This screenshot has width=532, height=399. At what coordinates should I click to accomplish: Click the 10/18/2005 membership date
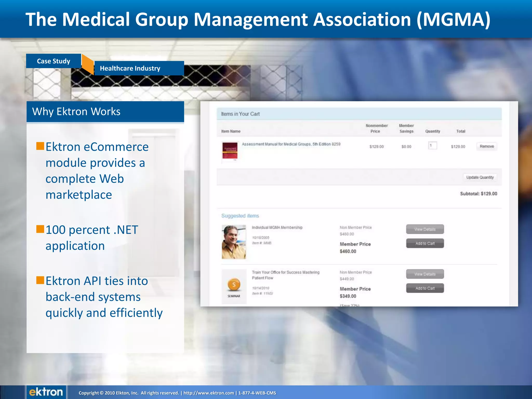[261, 237]
